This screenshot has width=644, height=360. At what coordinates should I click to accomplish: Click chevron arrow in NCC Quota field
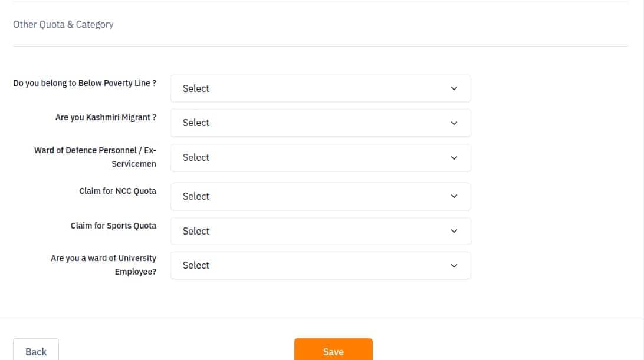coord(454,196)
